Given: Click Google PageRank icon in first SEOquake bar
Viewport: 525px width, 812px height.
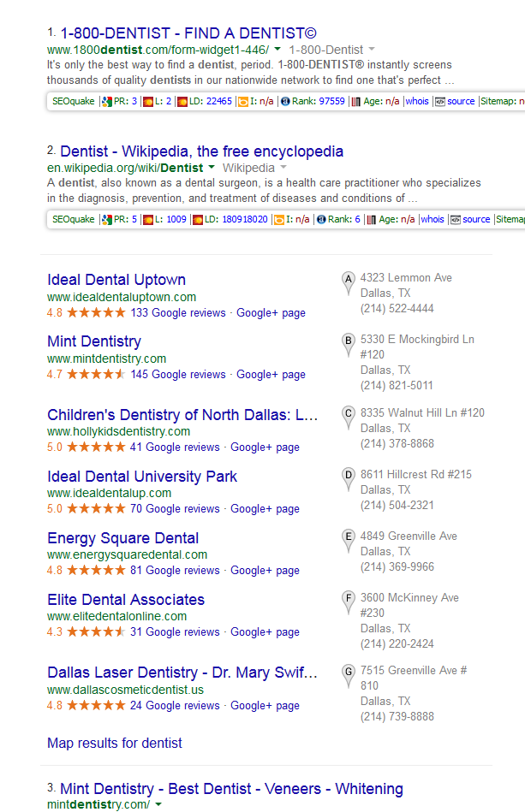Looking at the screenshot, I should tap(107, 101).
